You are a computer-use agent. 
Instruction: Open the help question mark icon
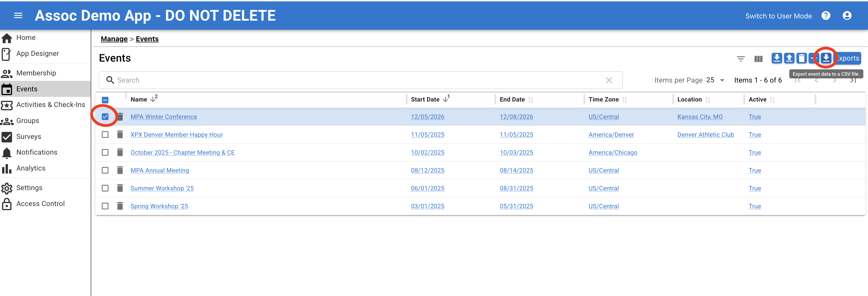click(826, 15)
